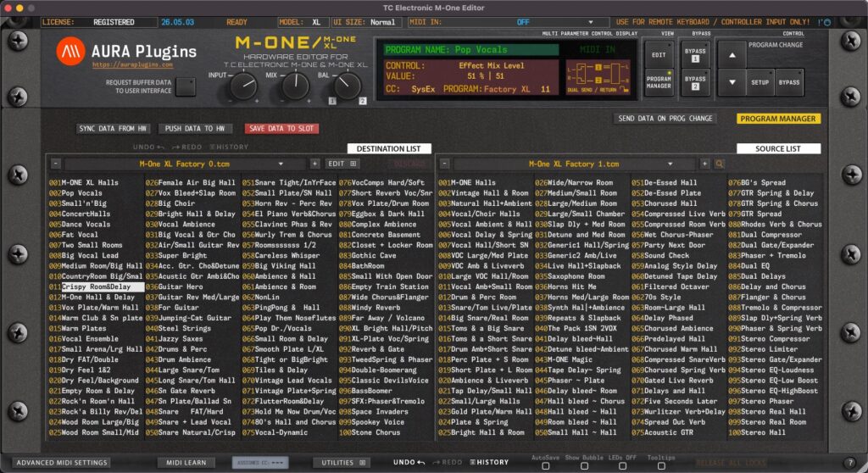Viewport: 868px width, 473px height.
Task: Toggle SEND DATA ON PROG CHANGE
Action: 665,119
